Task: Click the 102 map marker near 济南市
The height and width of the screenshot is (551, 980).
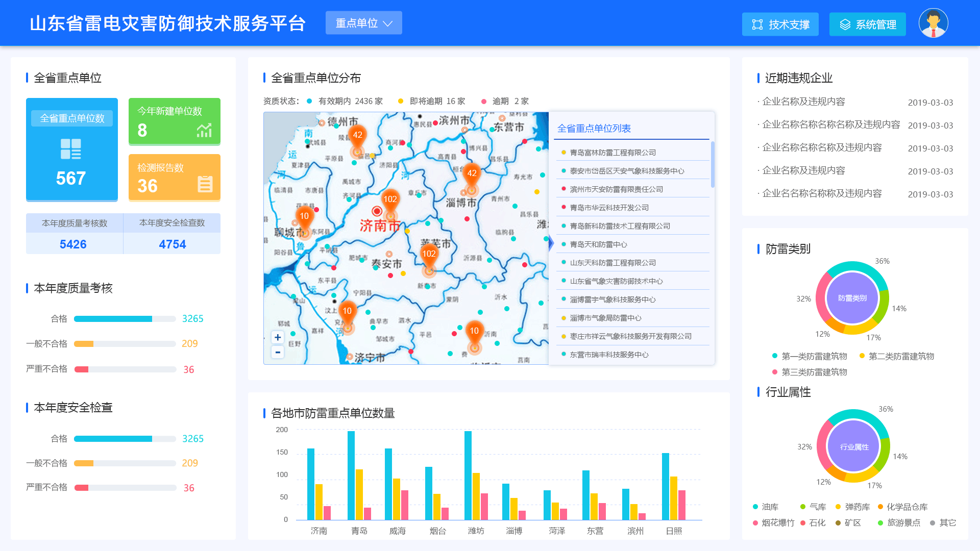Action: click(x=390, y=199)
